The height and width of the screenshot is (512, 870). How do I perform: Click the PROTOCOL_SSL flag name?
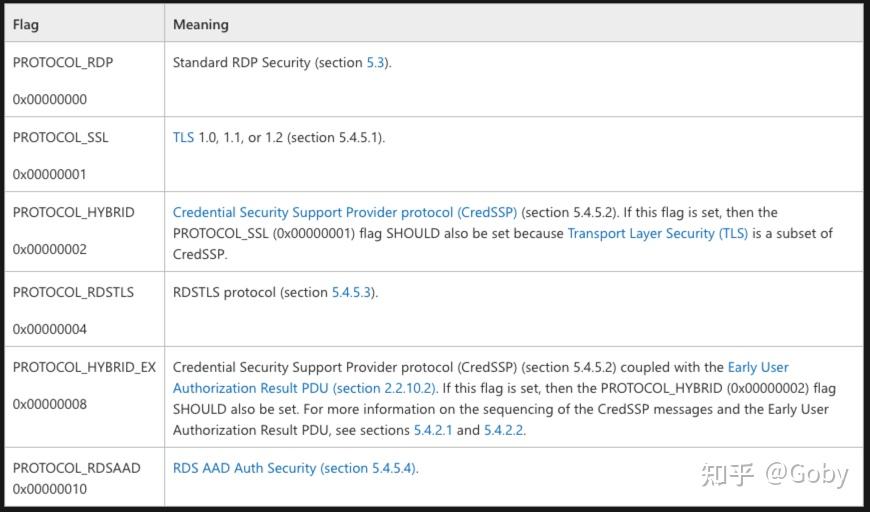coord(61,138)
